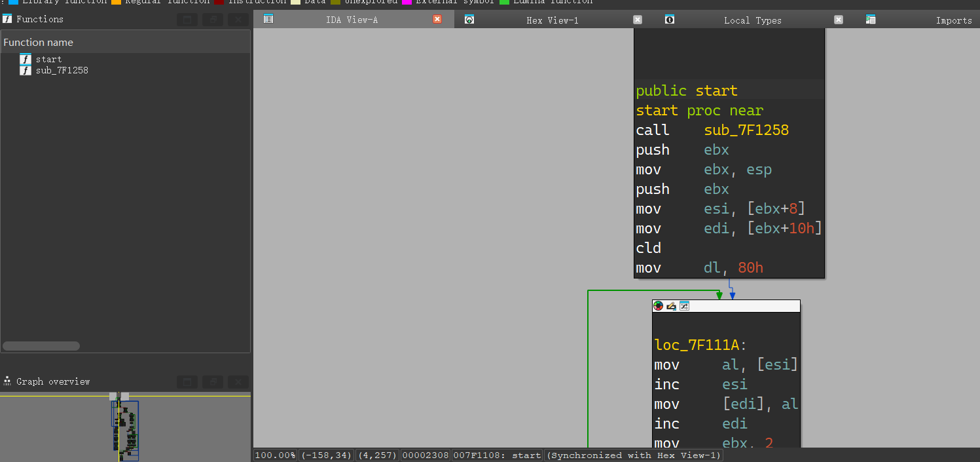Click the Imports tab icon
Screen dimensions: 980x462
(x=871, y=20)
